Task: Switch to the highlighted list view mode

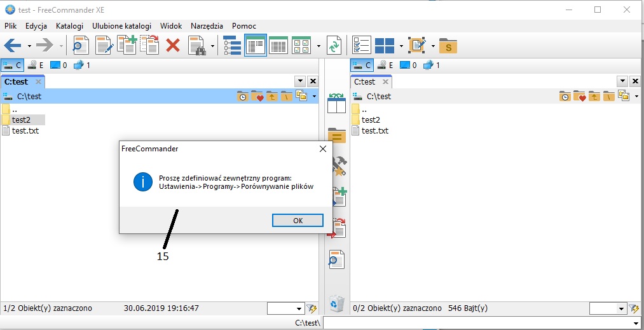Action: [256, 45]
